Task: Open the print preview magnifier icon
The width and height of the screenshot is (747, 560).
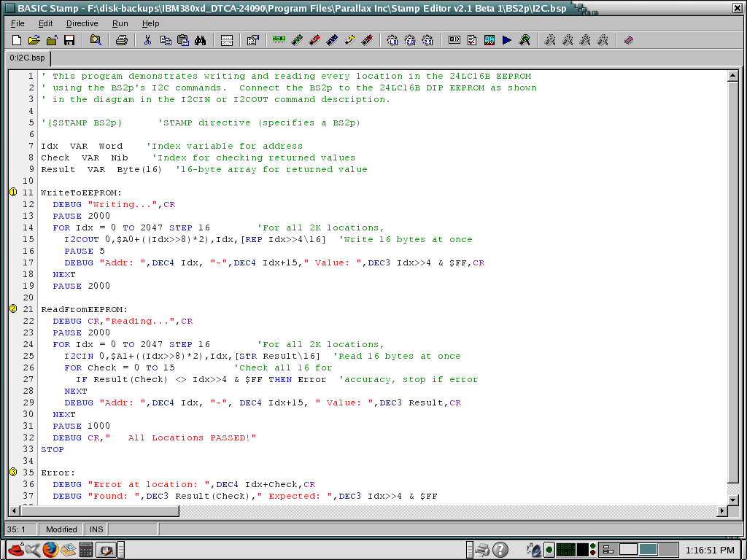Action: coord(95,40)
